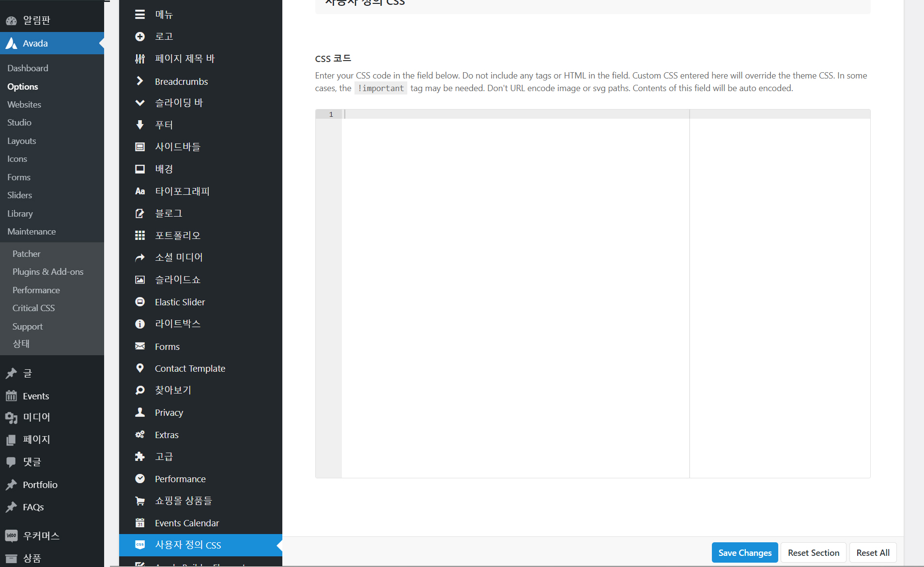This screenshot has width=924, height=567.
Task: Select the Contact Template pin icon
Action: (140, 368)
